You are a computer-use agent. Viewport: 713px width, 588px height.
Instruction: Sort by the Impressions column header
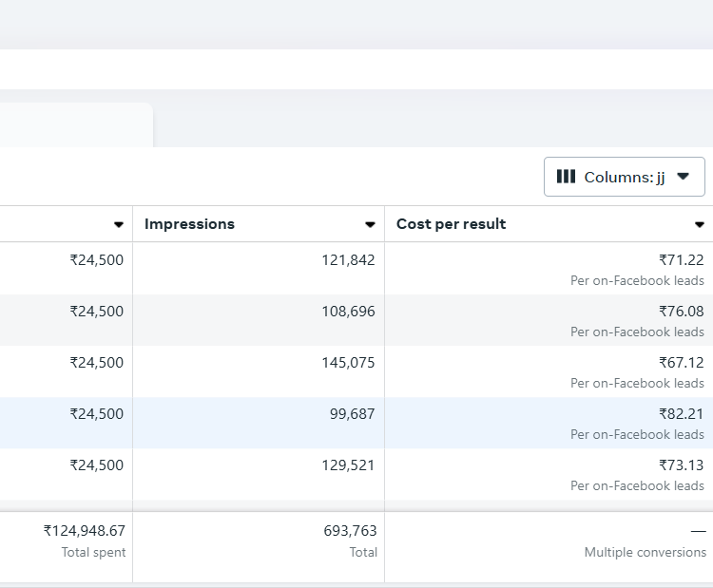tap(189, 224)
